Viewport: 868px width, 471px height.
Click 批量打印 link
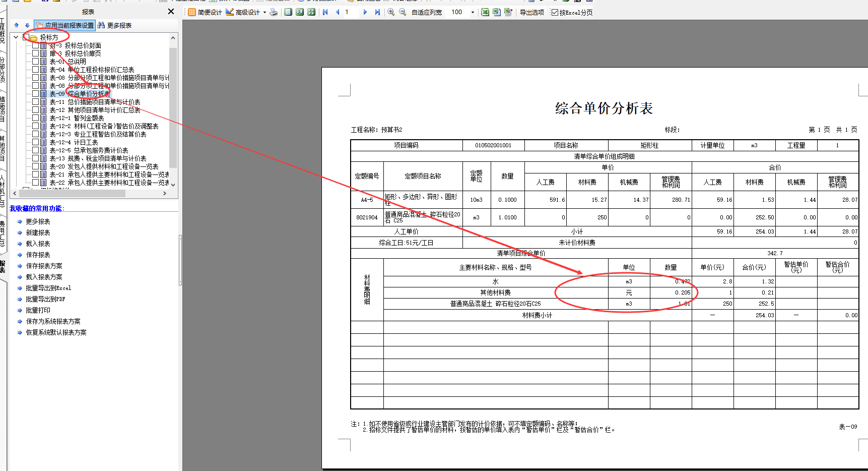pos(38,311)
